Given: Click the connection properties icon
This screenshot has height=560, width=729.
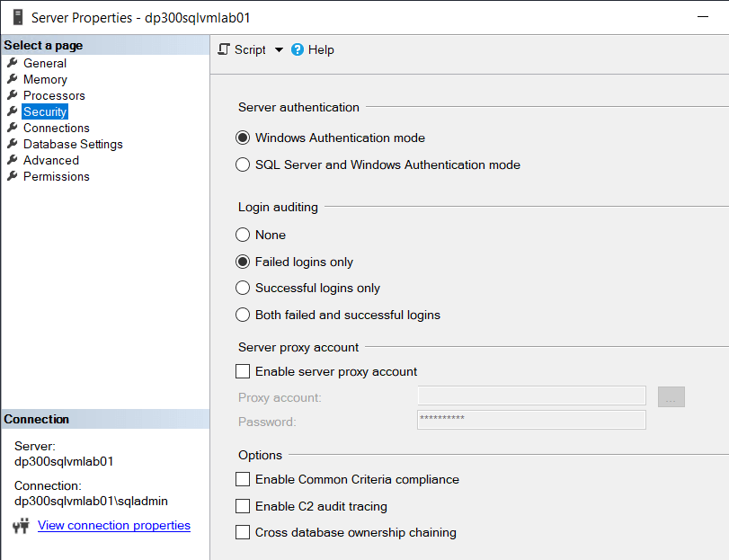Looking at the screenshot, I should (x=21, y=526).
